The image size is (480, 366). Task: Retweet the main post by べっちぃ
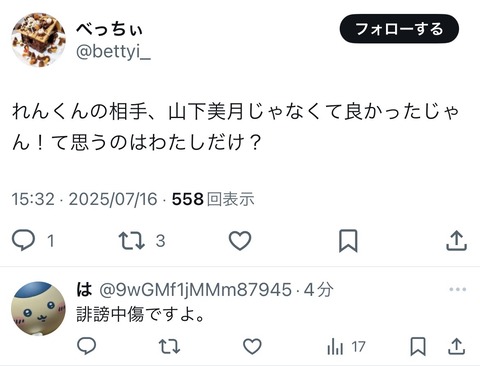pyautogui.click(x=132, y=240)
